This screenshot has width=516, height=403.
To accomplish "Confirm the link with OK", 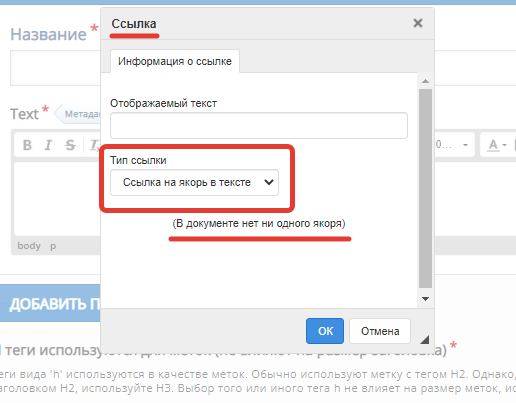I will point(325,331).
